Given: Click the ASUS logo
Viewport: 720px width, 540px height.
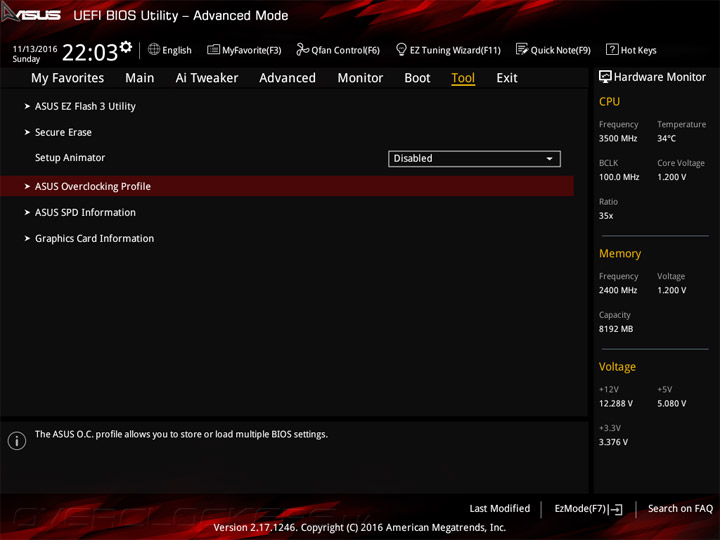Looking at the screenshot, I should (31, 14).
